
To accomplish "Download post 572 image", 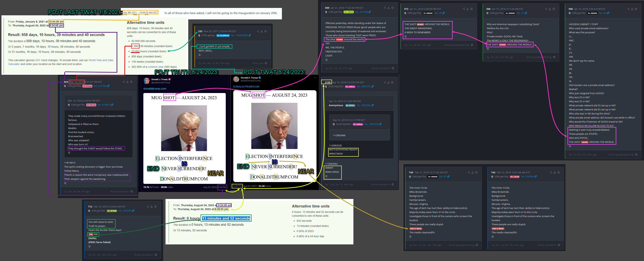I will click(468, 9).
